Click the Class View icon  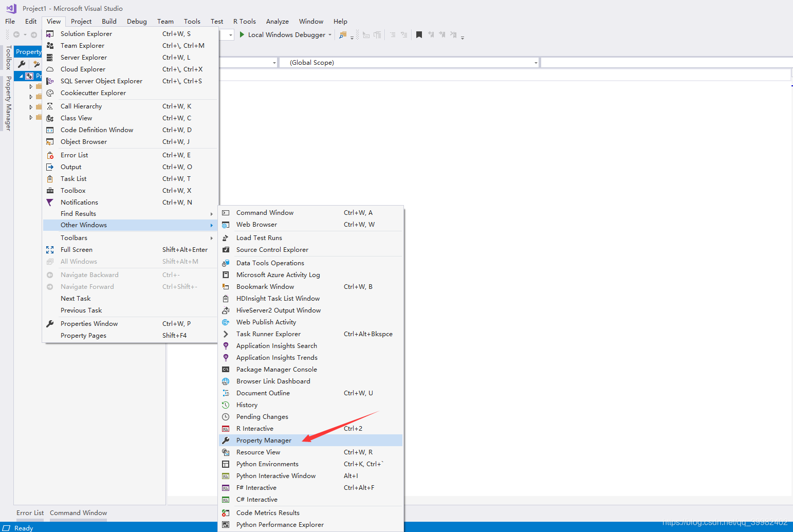coord(50,118)
